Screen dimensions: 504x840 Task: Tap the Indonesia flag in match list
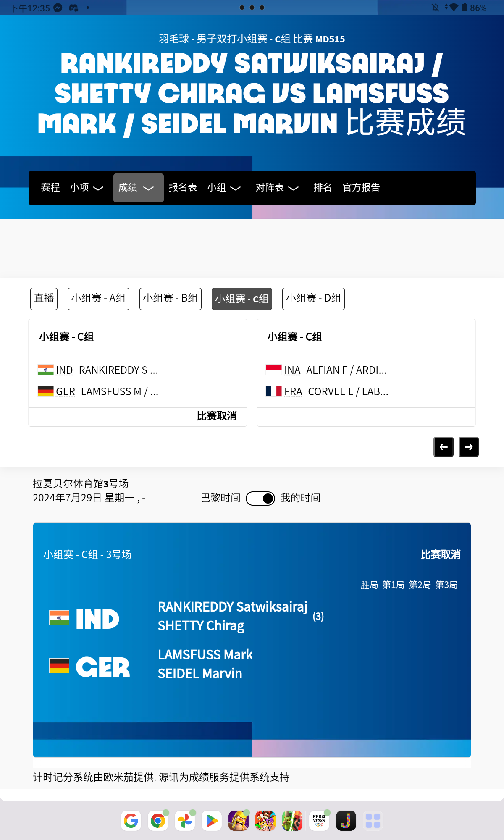(x=274, y=370)
